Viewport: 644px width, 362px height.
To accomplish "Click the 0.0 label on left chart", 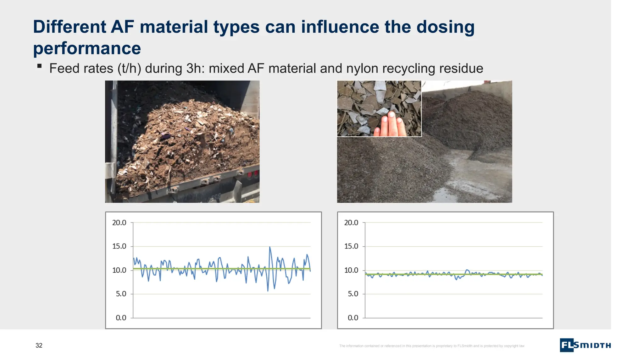I will [121, 318].
